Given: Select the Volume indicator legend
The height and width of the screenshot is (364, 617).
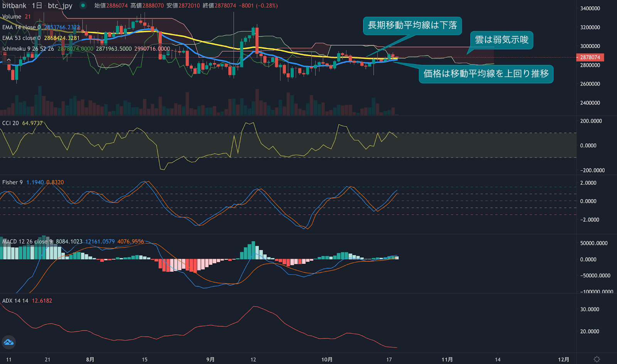Looking at the screenshot, I should click(x=12, y=17).
